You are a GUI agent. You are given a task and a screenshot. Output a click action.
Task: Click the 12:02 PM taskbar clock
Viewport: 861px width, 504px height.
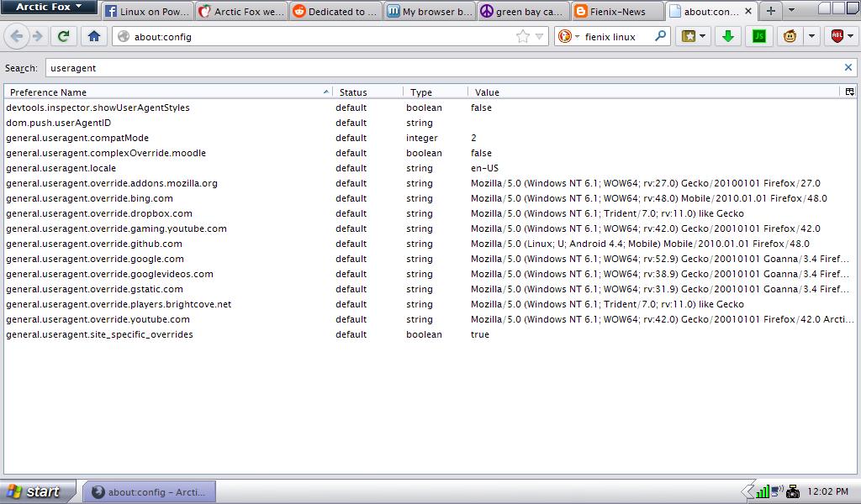pos(827,492)
